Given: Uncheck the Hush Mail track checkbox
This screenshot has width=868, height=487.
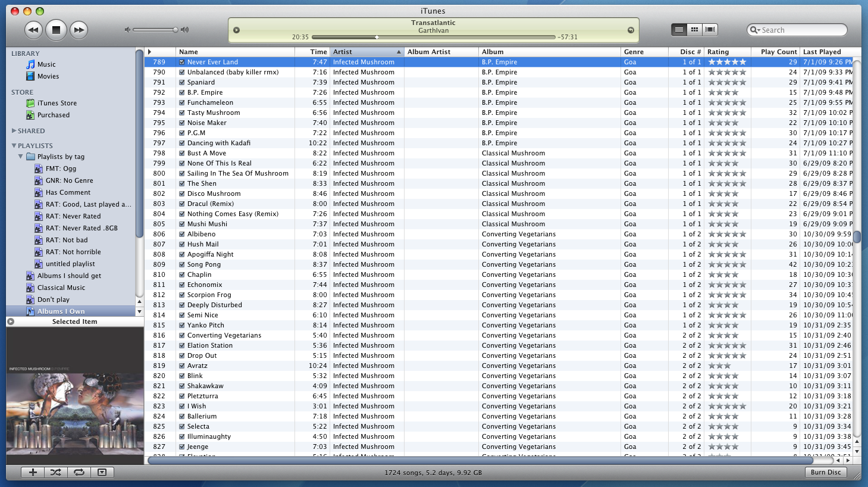Looking at the screenshot, I should (182, 244).
